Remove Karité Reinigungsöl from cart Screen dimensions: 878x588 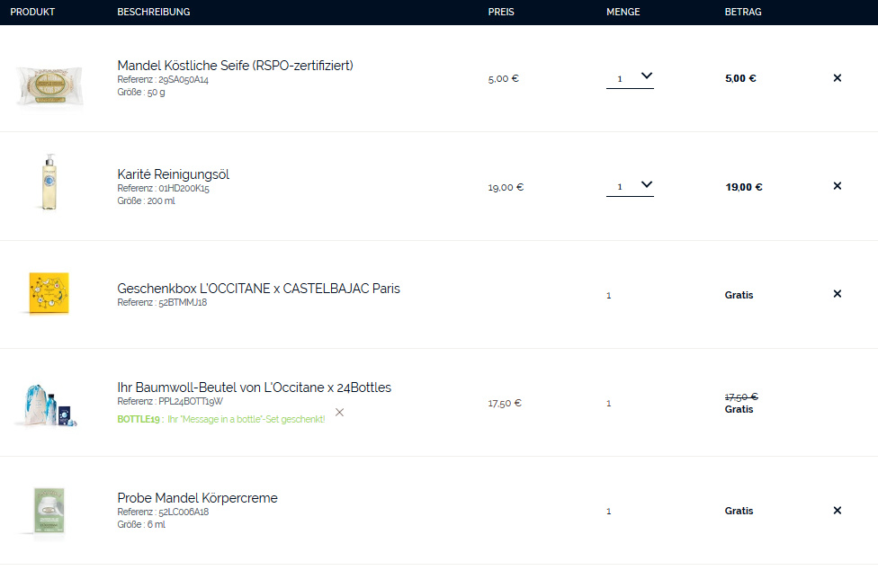pyautogui.click(x=838, y=186)
